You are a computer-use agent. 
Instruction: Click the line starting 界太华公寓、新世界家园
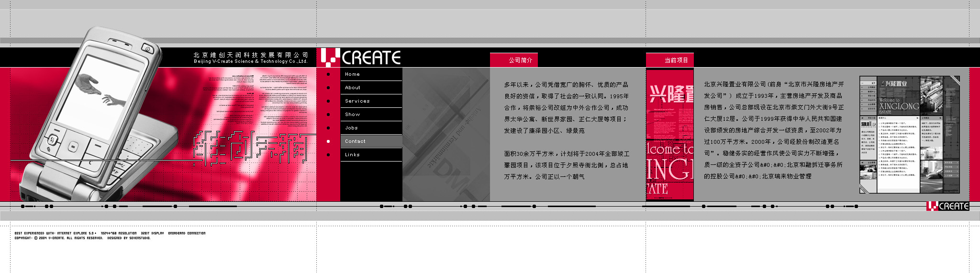point(565,119)
